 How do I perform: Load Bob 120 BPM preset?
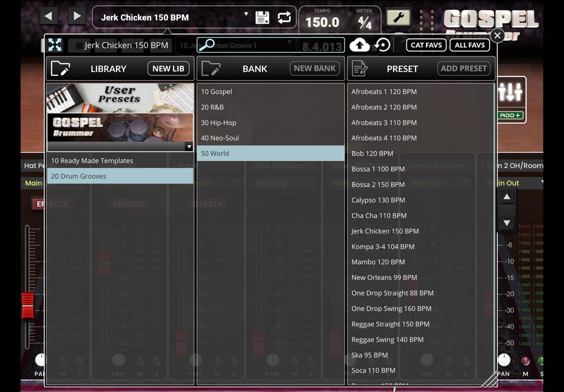(421, 153)
